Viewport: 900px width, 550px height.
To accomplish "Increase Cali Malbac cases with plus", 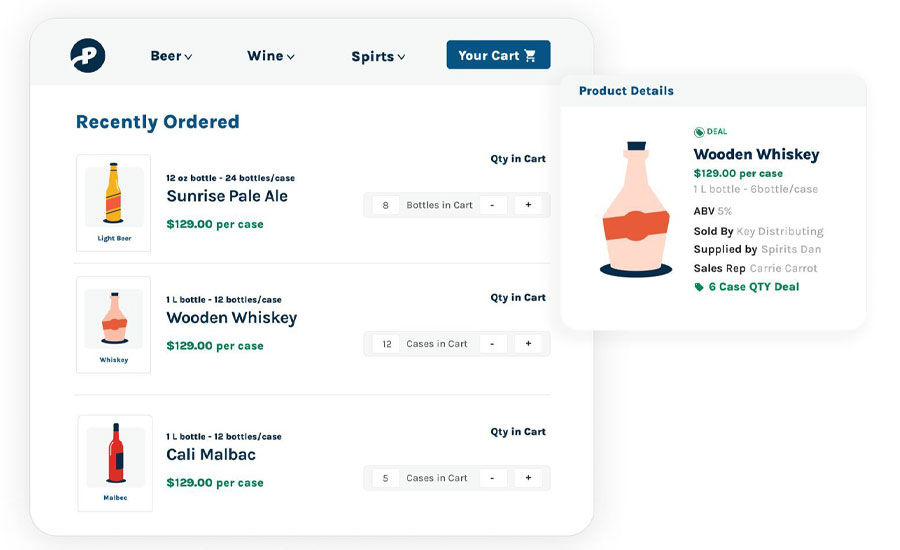I will point(528,478).
